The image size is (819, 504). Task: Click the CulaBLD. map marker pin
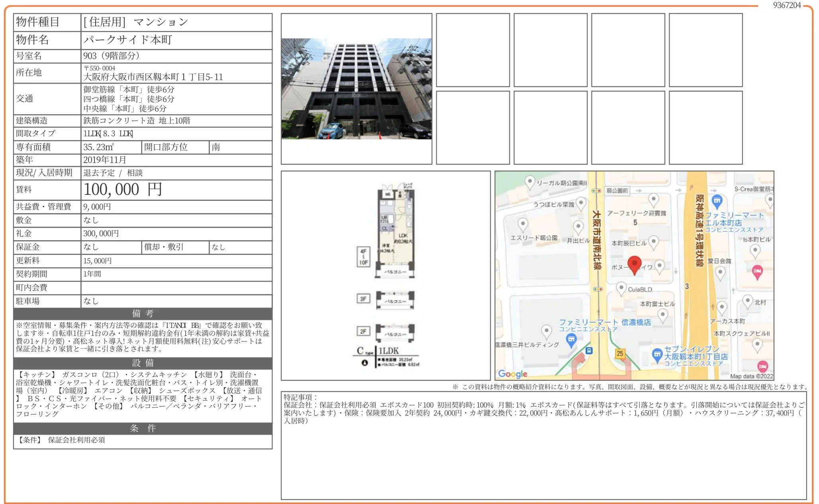tap(621, 288)
